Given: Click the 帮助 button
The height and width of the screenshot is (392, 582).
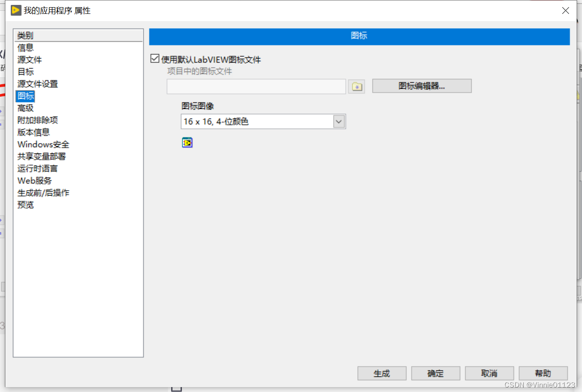Looking at the screenshot, I should 543,373.
